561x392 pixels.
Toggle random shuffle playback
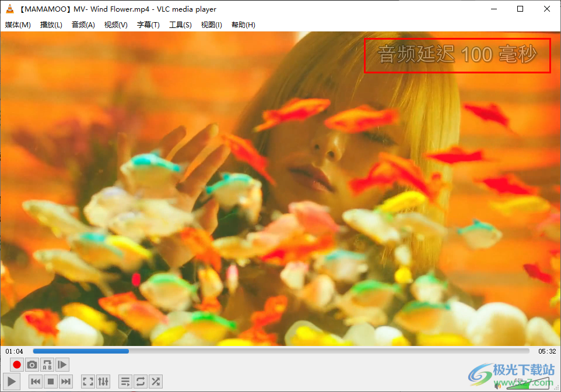click(x=156, y=382)
